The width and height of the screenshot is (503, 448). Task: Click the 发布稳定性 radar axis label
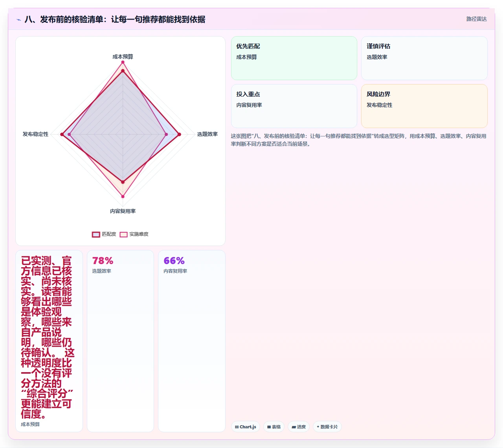point(35,134)
